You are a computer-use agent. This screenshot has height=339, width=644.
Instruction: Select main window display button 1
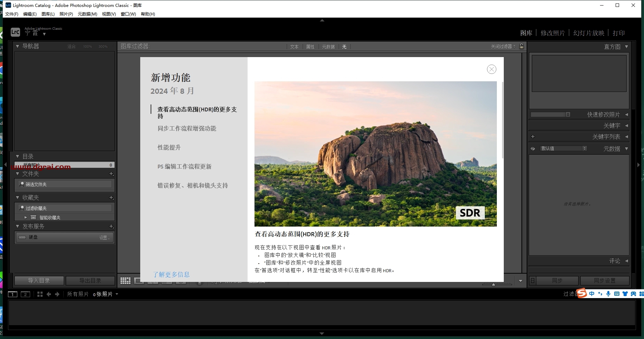click(x=12, y=294)
